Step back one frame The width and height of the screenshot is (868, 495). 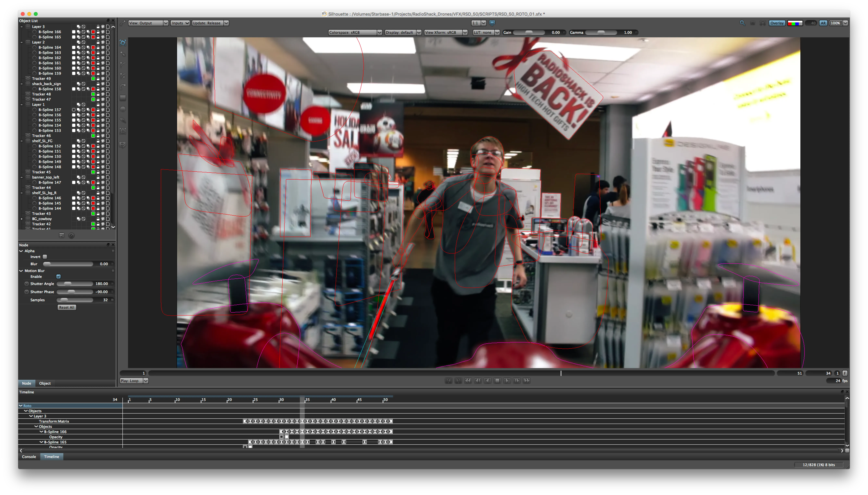coord(478,381)
